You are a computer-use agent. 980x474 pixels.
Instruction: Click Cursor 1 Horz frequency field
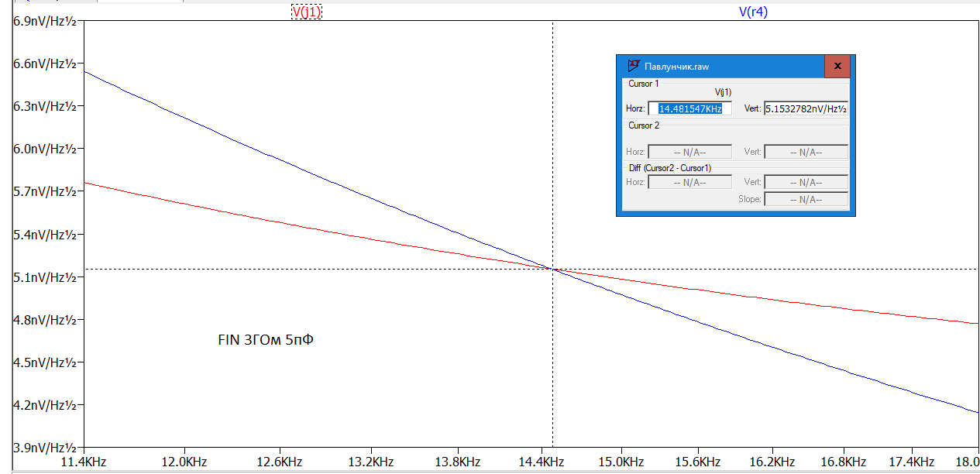689,109
